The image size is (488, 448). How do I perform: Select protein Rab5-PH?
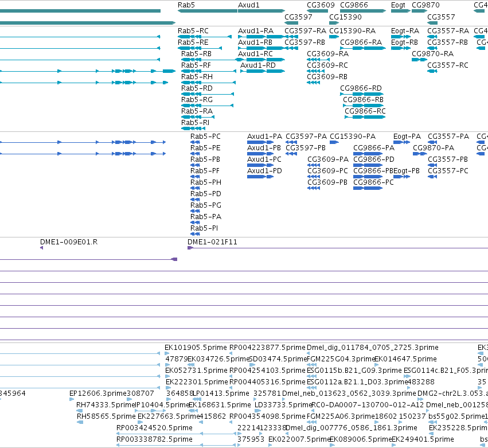coord(206,183)
